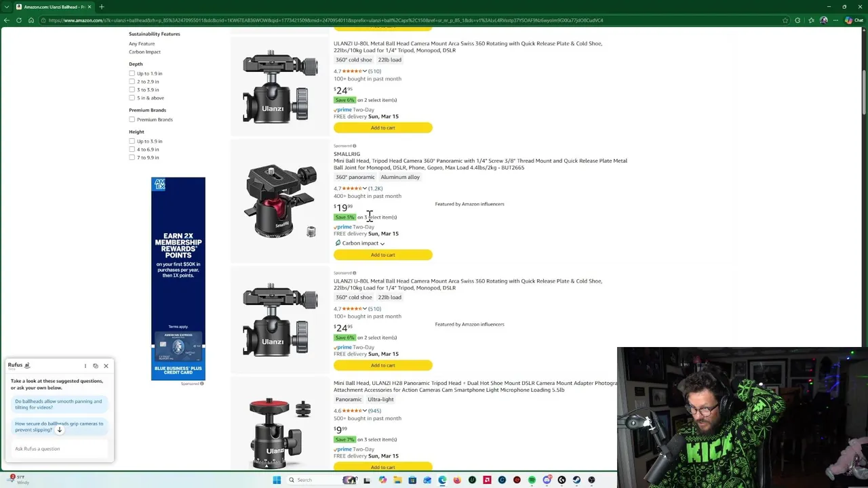Image resolution: width=868 pixels, height=488 pixels.
Task: Open Firefox from the taskbar
Action: (457, 480)
